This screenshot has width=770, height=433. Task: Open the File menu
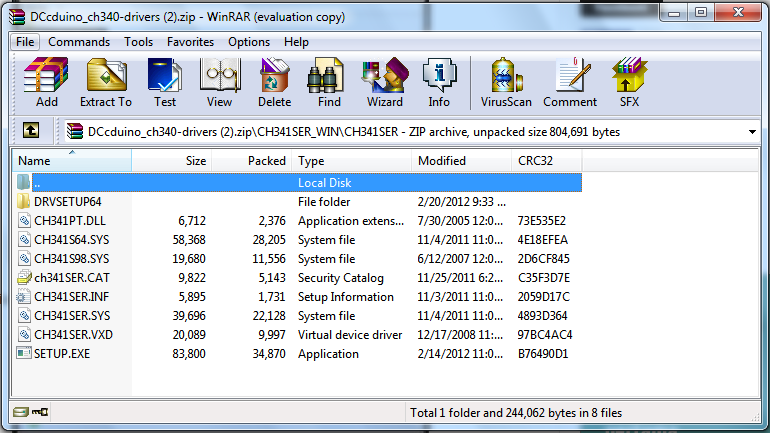pyautogui.click(x=25, y=42)
